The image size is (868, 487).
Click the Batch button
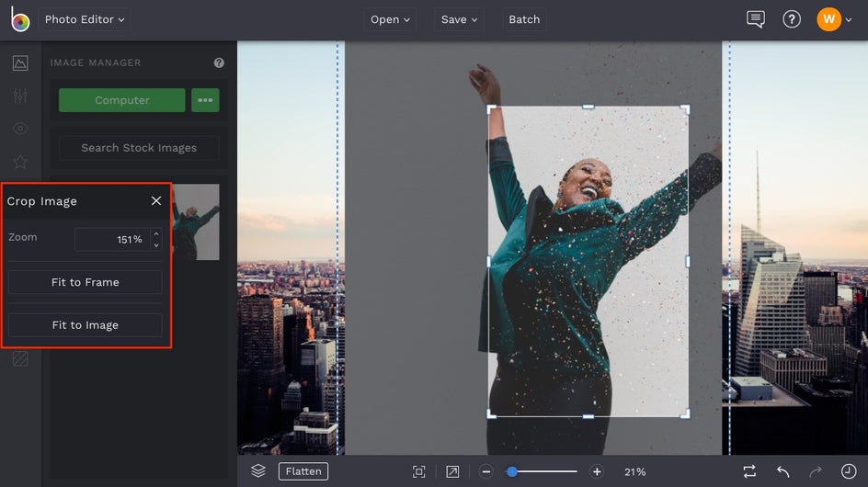[x=524, y=19]
